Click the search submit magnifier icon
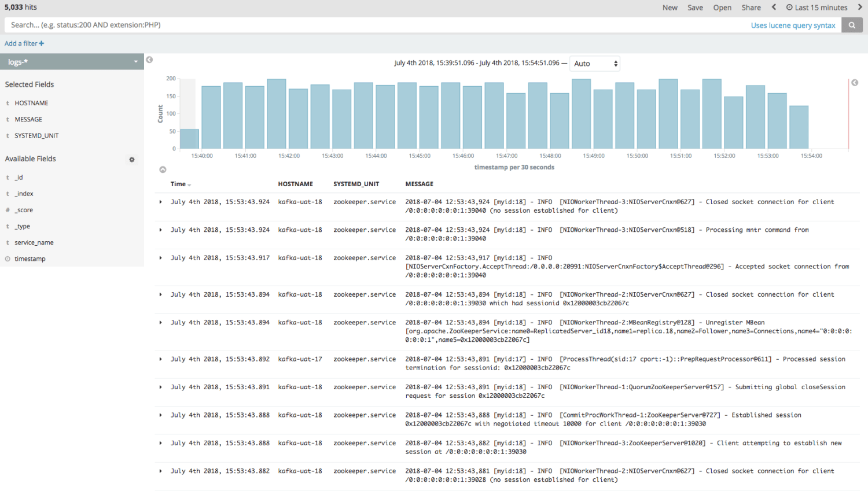Viewport: 868px width, 491px height. pyautogui.click(x=852, y=25)
